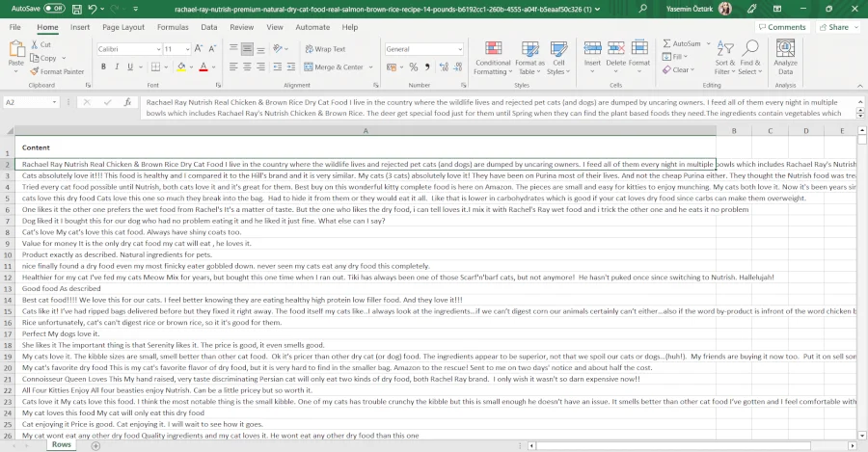The width and height of the screenshot is (868, 452).
Task: Expand the Fill dropdown
Action: point(686,57)
